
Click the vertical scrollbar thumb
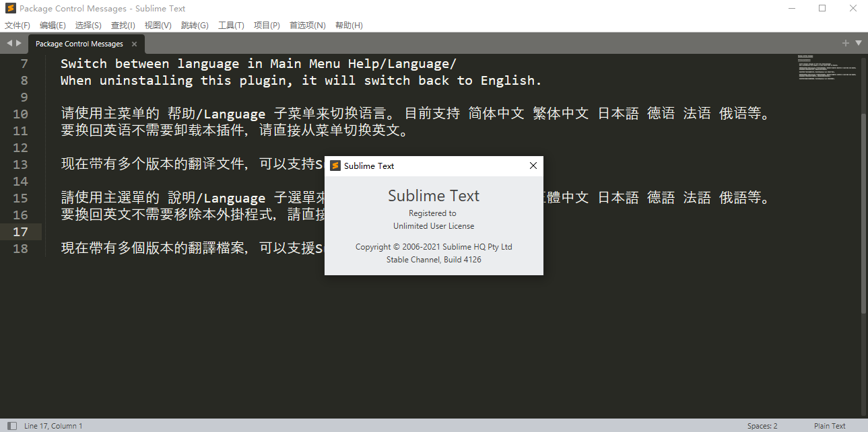click(x=864, y=213)
